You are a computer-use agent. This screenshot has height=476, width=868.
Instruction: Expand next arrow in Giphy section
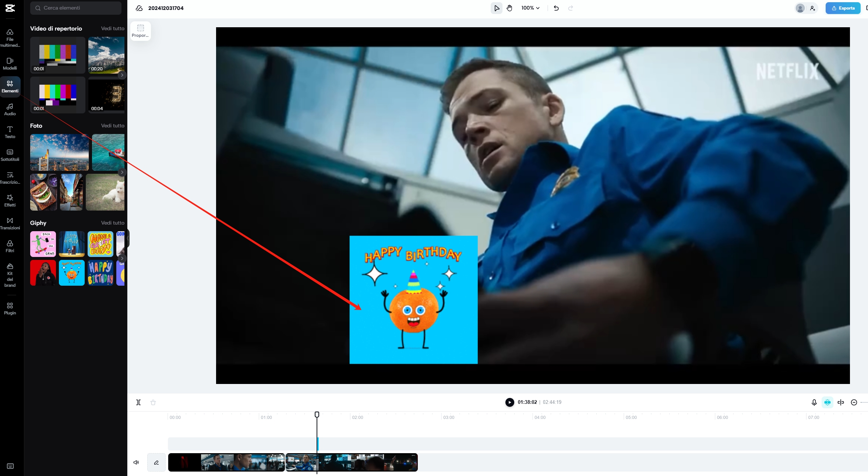click(x=122, y=258)
